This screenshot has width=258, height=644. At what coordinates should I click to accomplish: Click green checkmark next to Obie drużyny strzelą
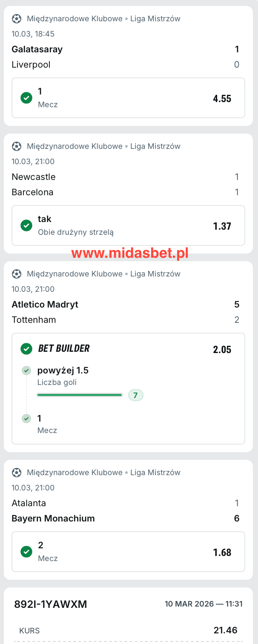[26, 225]
